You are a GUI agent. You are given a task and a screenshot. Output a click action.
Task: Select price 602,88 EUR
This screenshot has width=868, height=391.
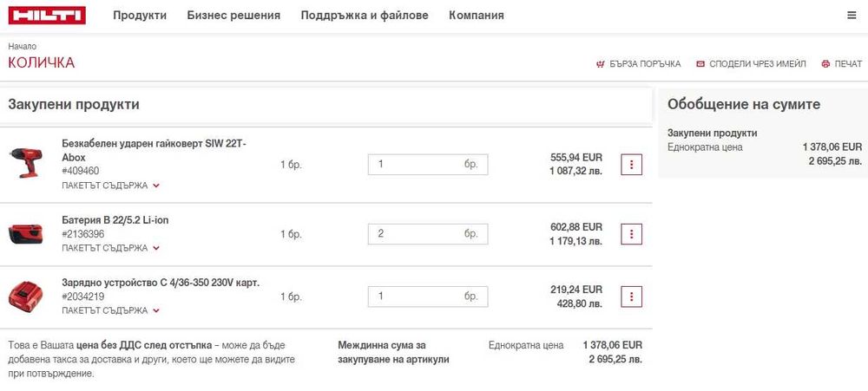[576, 227]
